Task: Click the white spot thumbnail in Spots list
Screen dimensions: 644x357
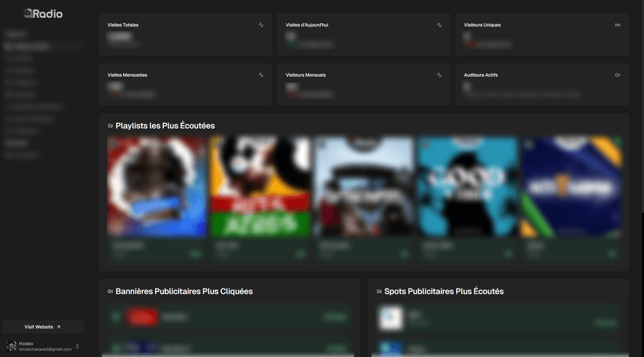Action: (391, 317)
